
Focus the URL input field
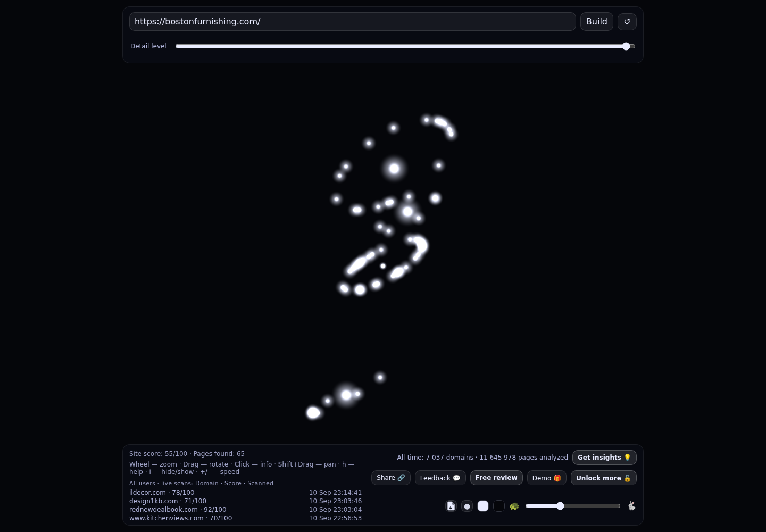coord(353,22)
